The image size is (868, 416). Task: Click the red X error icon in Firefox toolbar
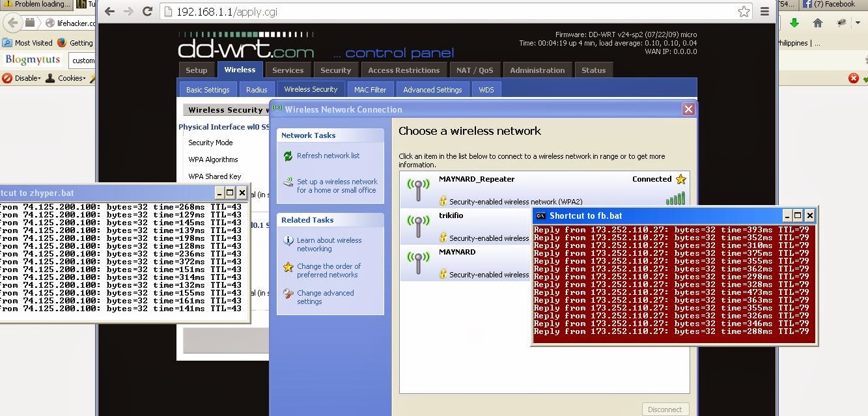[854, 78]
